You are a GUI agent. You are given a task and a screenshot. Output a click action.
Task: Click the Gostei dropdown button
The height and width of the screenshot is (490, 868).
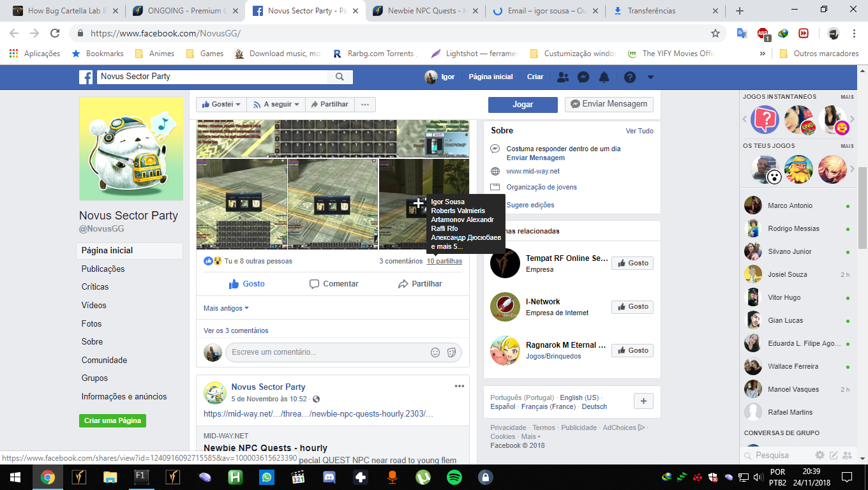(222, 105)
